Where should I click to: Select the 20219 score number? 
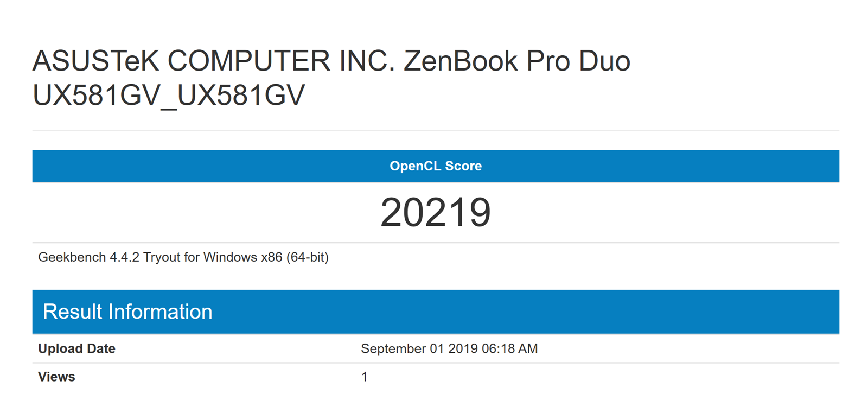coord(436,212)
